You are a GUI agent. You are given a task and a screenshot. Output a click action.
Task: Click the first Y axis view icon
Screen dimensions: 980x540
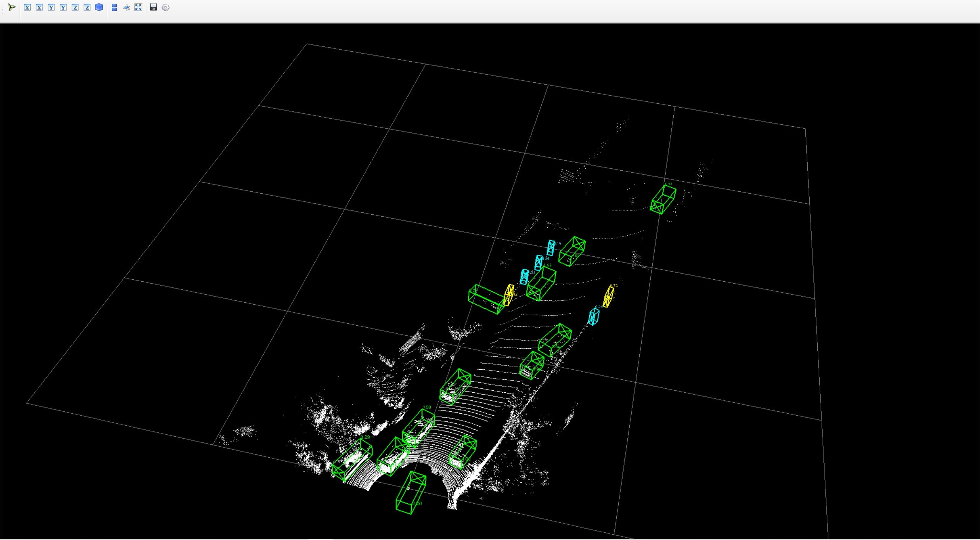click(51, 7)
